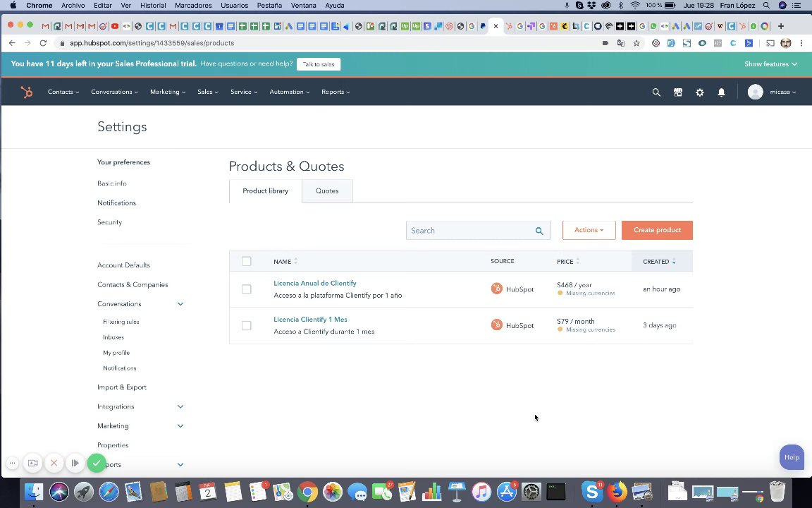Open the Marcadores menu in macOS menu bar
The width and height of the screenshot is (812, 508).
[193, 5]
